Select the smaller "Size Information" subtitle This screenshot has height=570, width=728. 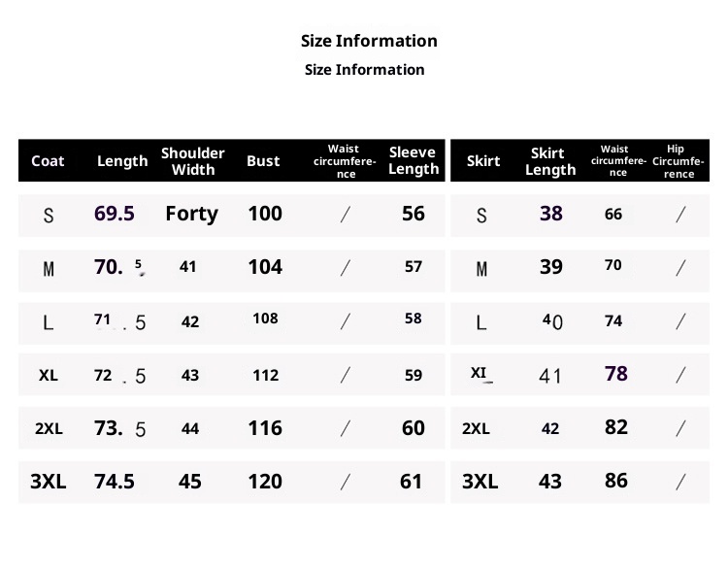coord(365,70)
